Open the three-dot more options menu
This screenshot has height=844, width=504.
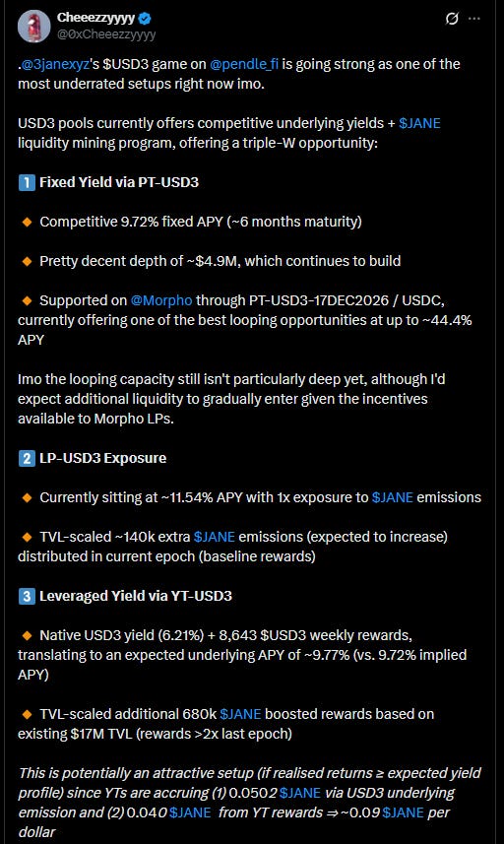[473, 19]
